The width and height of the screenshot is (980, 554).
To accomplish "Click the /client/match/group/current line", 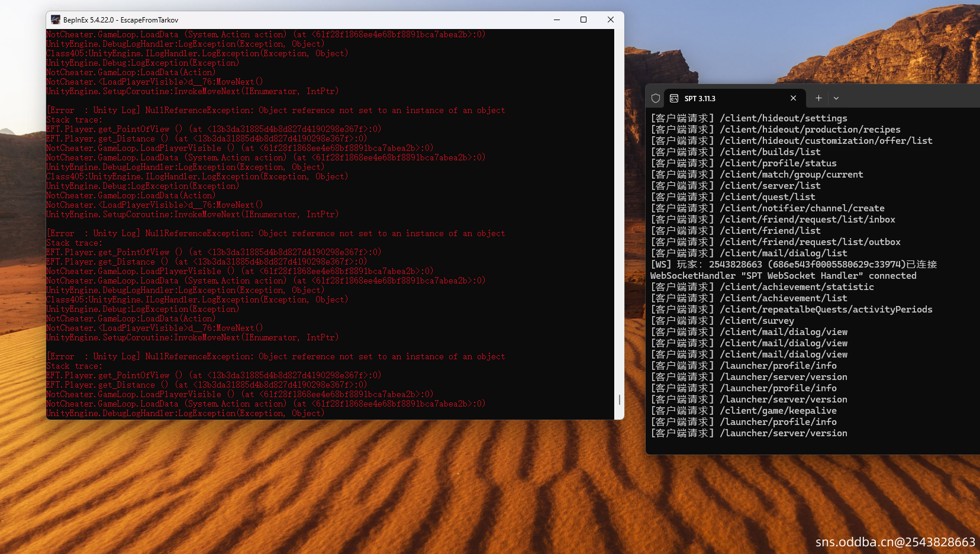I will [x=757, y=175].
